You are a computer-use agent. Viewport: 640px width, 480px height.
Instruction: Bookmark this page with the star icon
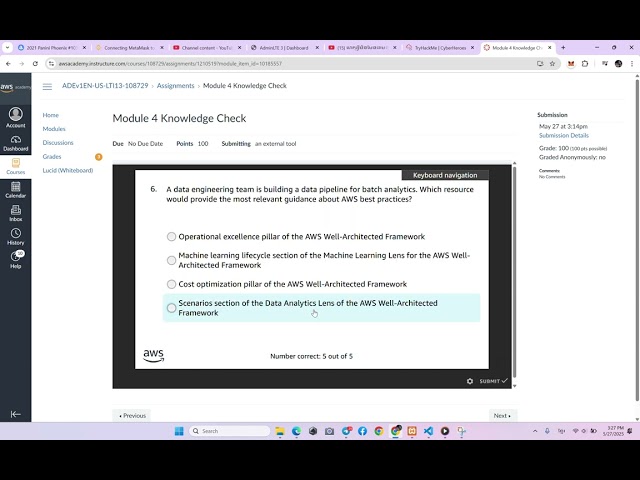click(552, 64)
